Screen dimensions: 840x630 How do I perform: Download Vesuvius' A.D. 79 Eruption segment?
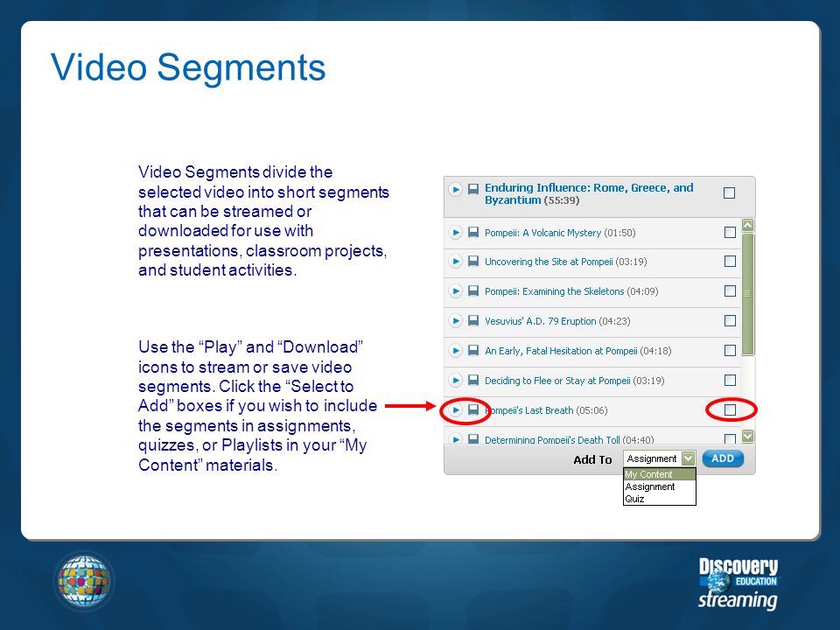coord(473,321)
